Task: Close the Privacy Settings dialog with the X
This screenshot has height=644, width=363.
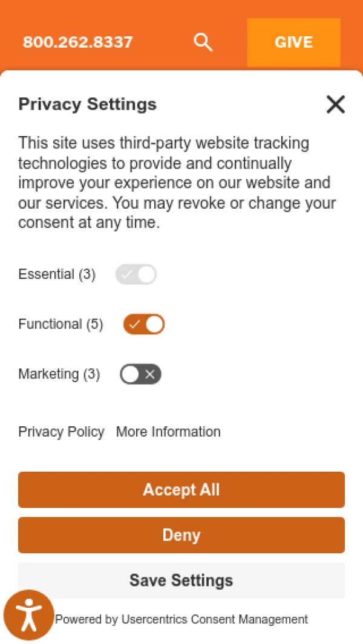Action: 335,104
